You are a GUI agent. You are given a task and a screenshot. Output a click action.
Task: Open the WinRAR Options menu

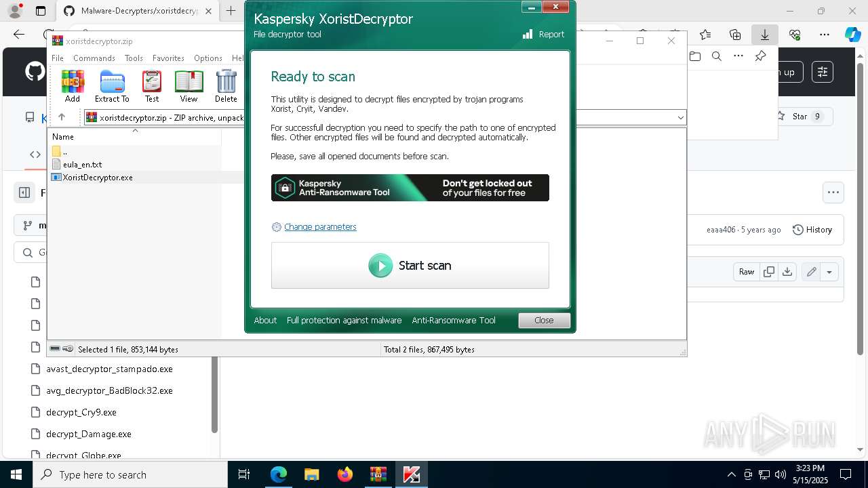click(x=208, y=58)
